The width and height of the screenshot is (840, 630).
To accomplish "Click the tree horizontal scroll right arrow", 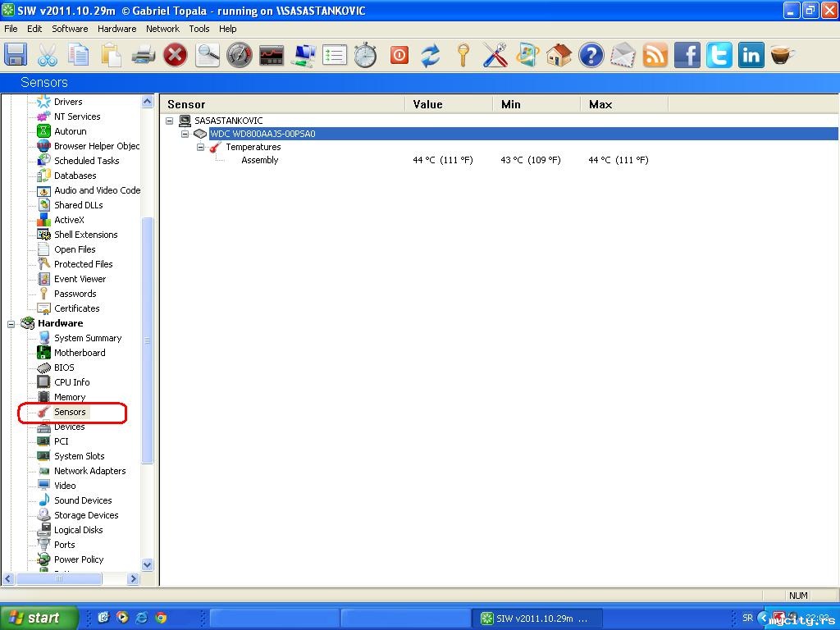I will pos(134,578).
